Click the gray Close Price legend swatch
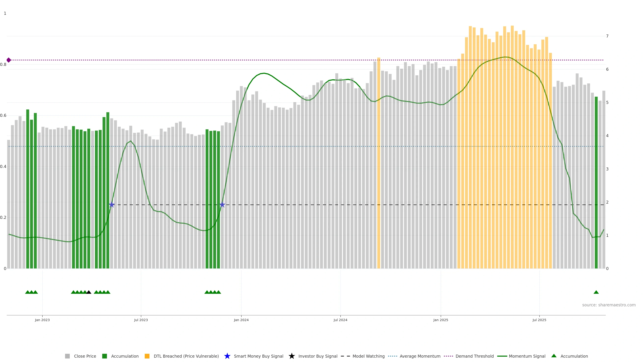 point(67,356)
